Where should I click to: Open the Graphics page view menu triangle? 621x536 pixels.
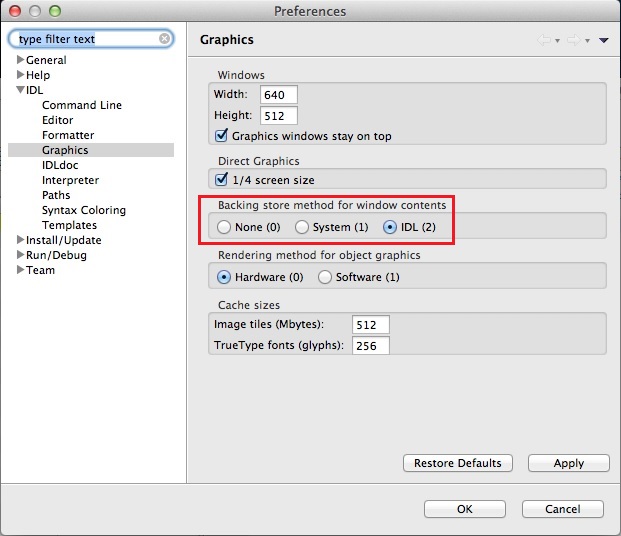pyautogui.click(x=604, y=40)
